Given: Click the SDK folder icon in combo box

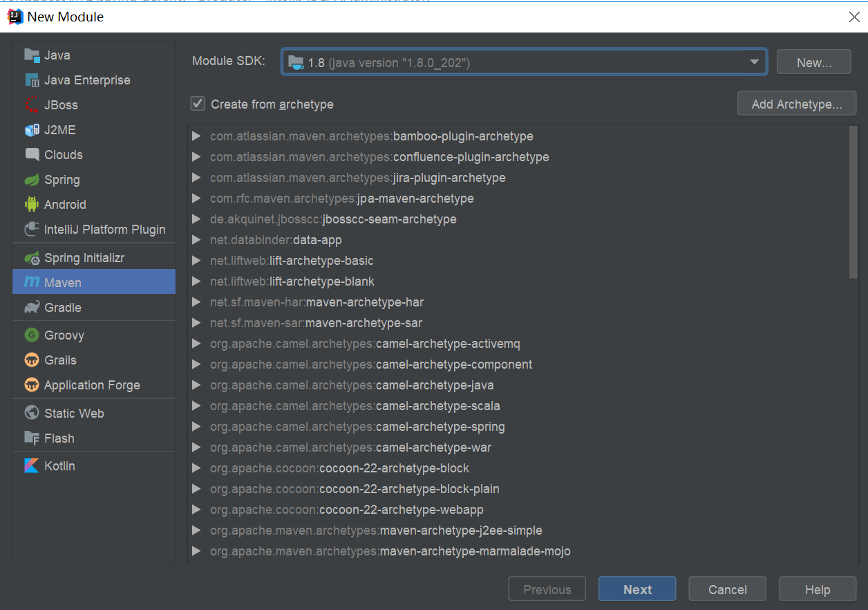Looking at the screenshot, I should tap(296, 62).
